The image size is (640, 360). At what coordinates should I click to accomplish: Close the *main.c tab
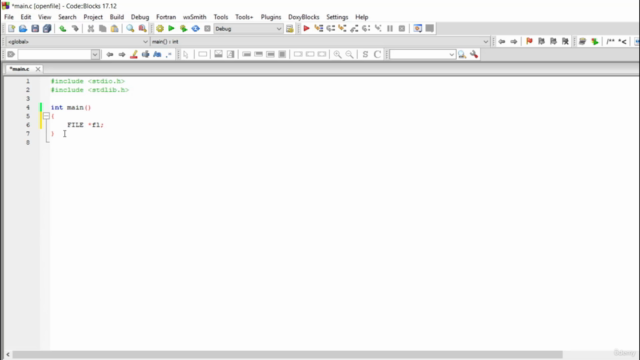pos(38,69)
